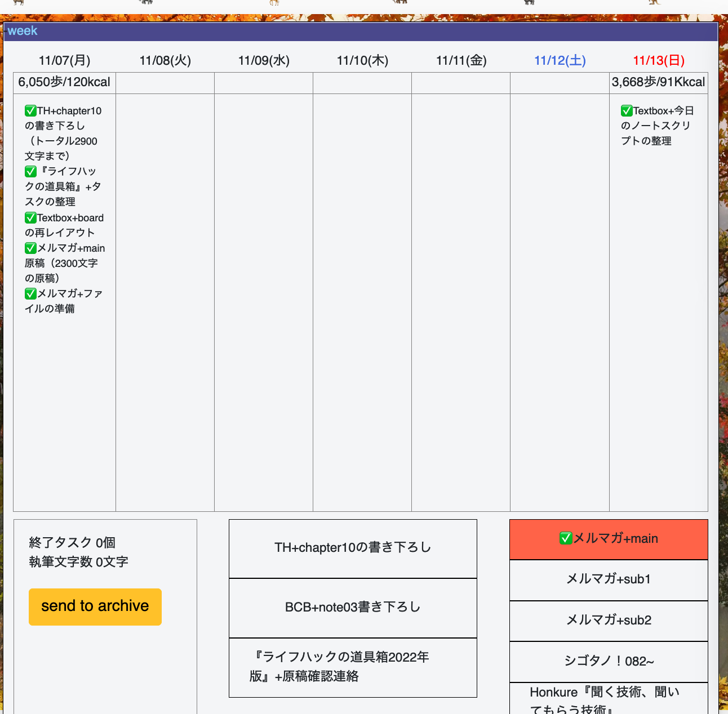The image size is (728, 714).
Task: Click the week title bar
Action: tap(23, 31)
